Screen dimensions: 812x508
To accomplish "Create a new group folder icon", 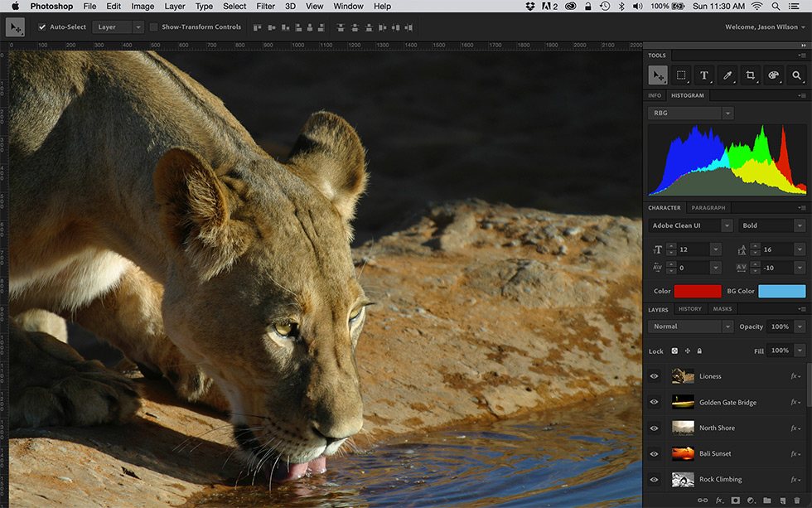I will coord(766,501).
